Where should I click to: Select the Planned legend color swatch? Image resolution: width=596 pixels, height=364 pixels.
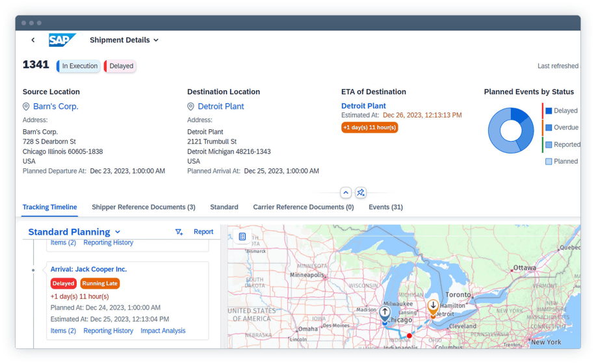(x=549, y=161)
